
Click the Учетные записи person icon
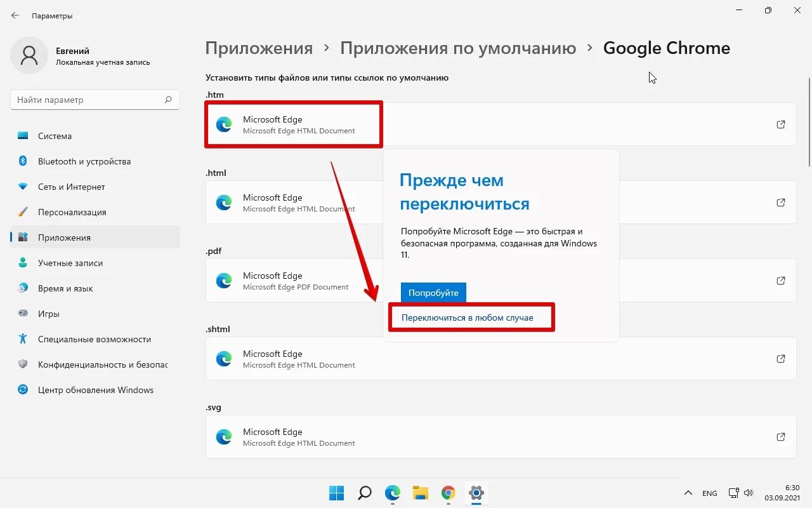tap(23, 263)
